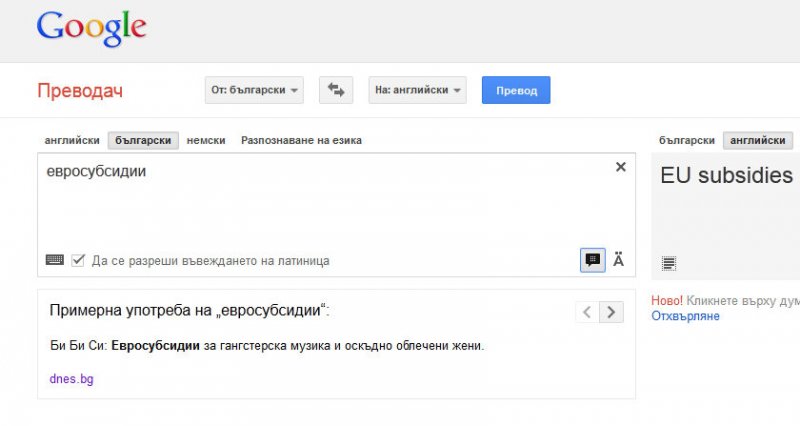800x426 pixels.
Task: Uncheck the allow Latin typing checkbox
Action: point(78,260)
